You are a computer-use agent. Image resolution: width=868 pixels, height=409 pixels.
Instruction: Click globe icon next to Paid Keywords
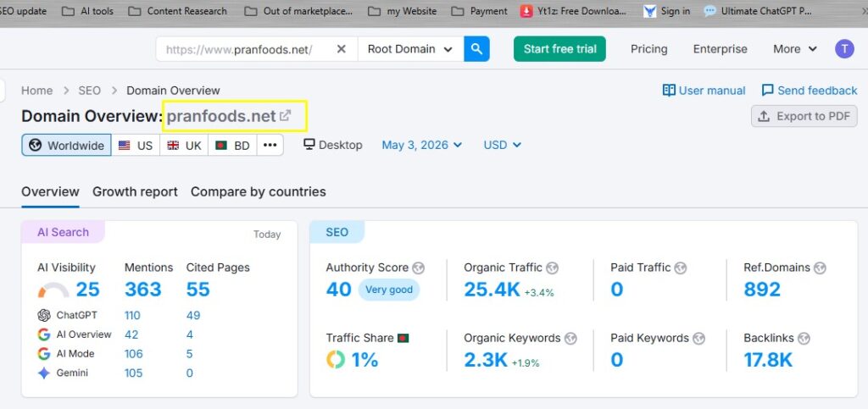(699, 338)
